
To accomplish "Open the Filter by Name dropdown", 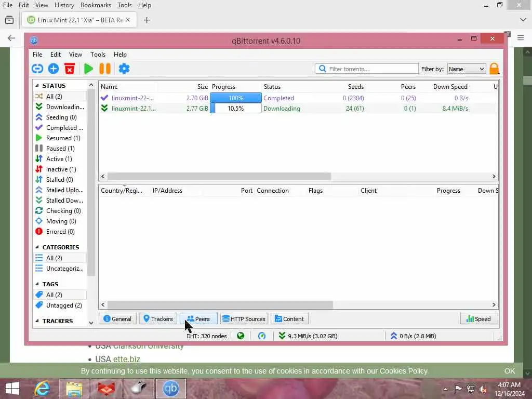I will (466, 69).
